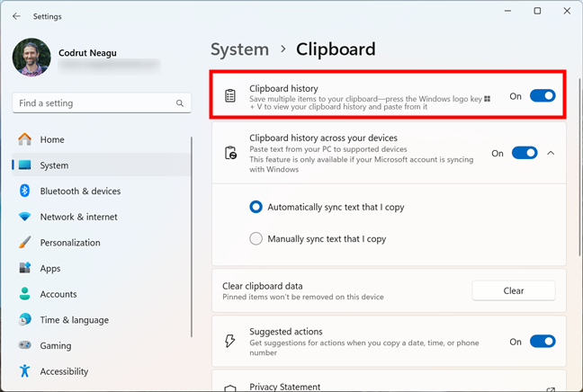Click the Clipboard page title
This screenshot has width=583, height=392.
click(336, 49)
